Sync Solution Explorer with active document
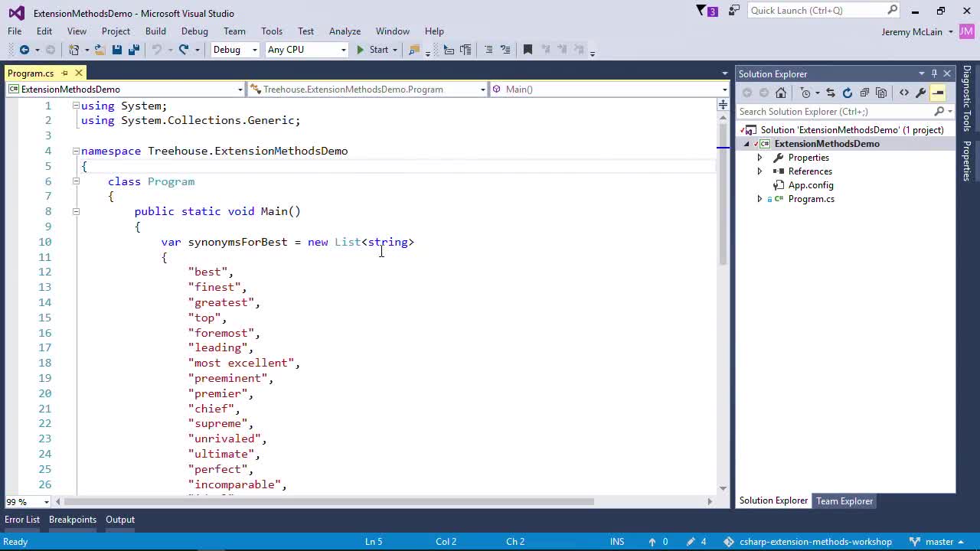This screenshot has width=980, height=551. [x=831, y=93]
